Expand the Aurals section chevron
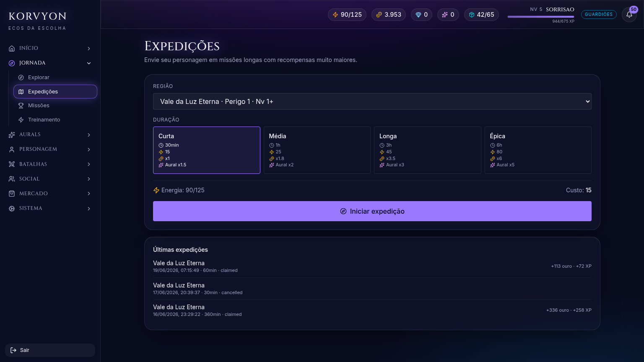Screen dimensions: 644x362 click(89, 135)
